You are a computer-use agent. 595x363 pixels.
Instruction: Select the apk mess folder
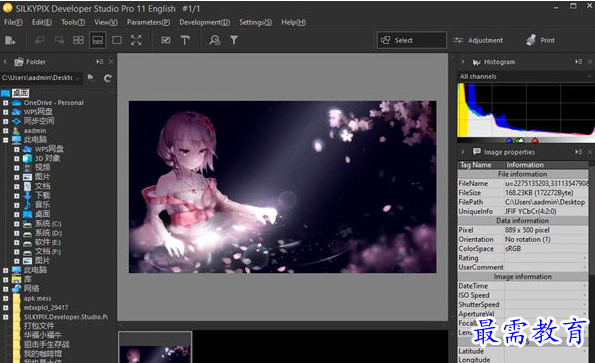pos(37,298)
